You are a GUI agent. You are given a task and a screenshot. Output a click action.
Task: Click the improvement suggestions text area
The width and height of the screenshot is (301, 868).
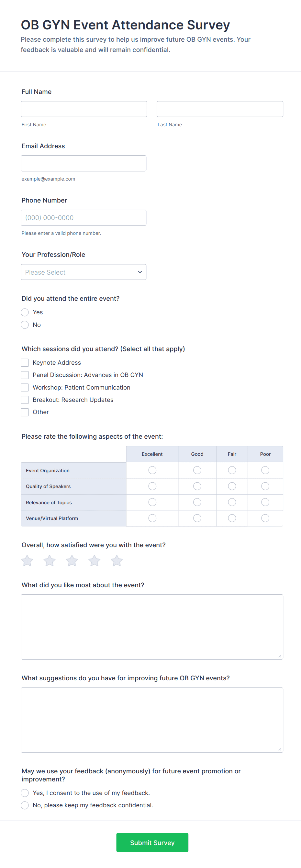152,720
